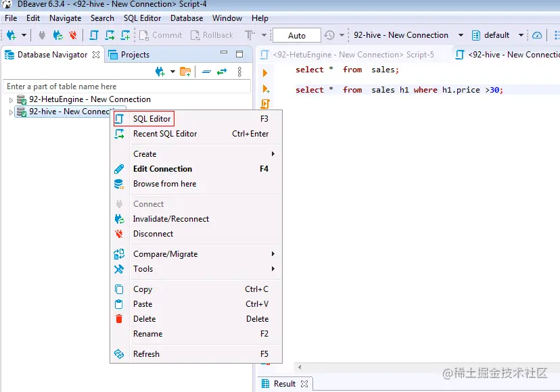Choose Browse from here in context menu
Screen dimensions: 560x392
click(195, 184)
